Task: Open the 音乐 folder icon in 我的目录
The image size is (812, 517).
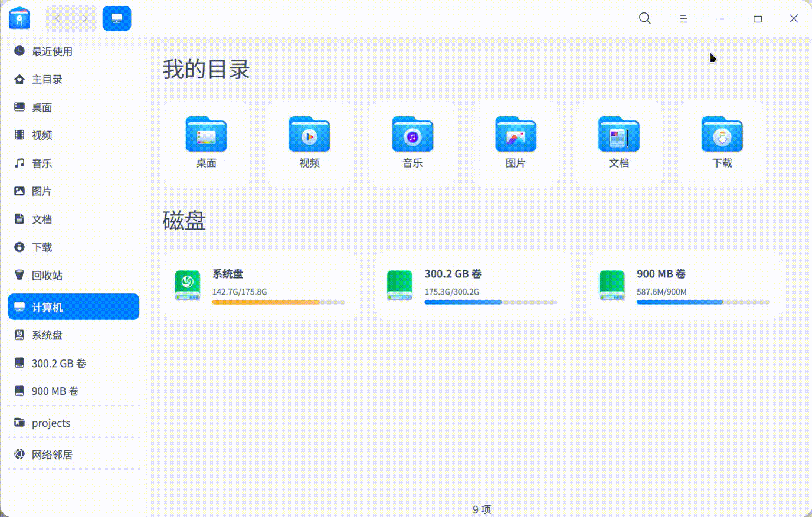Action: (412, 135)
